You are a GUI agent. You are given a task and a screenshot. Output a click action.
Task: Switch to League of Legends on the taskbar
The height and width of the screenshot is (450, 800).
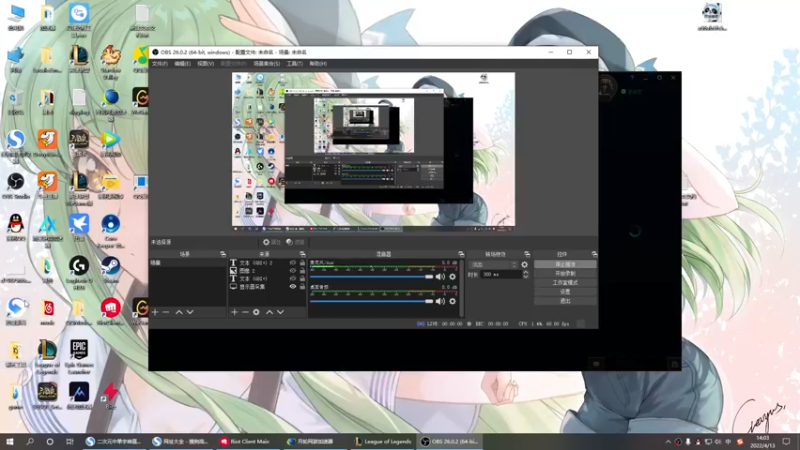[383, 441]
